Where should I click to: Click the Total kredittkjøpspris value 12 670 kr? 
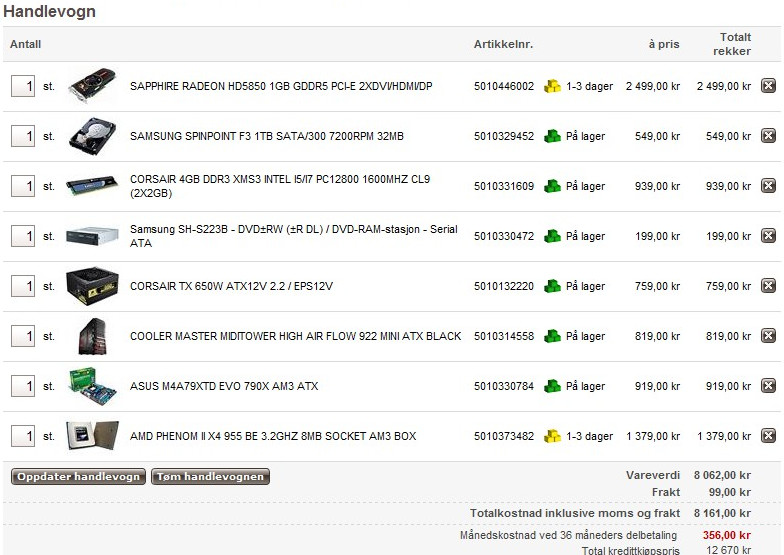coord(728,550)
